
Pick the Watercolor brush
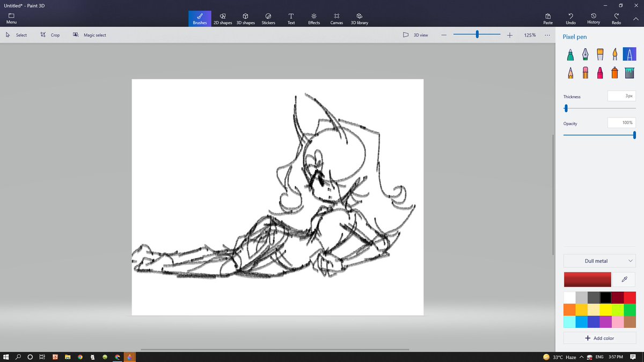coord(615,54)
